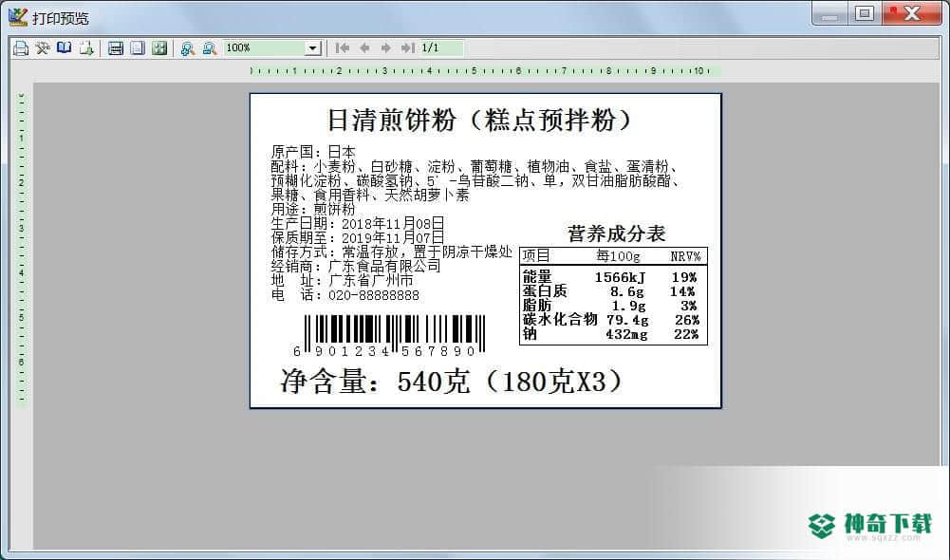Click the 100% zoom level field
950x560 pixels.
coord(265,48)
